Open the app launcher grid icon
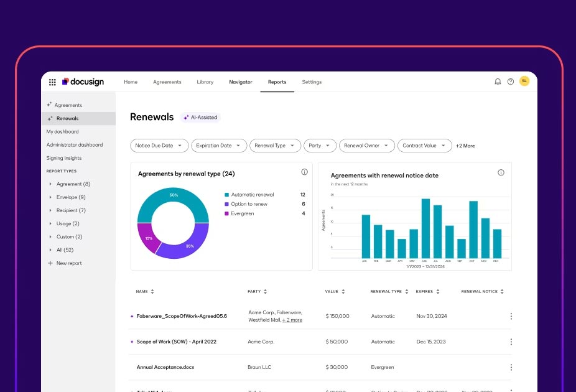Viewport: 576px width, 392px height. pyautogui.click(x=52, y=82)
